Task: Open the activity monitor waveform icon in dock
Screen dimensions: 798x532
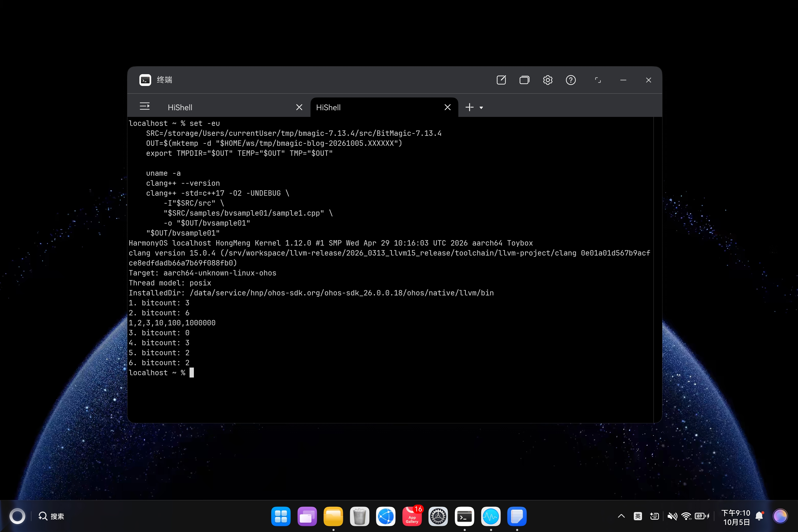Action: (x=491, y=516)
